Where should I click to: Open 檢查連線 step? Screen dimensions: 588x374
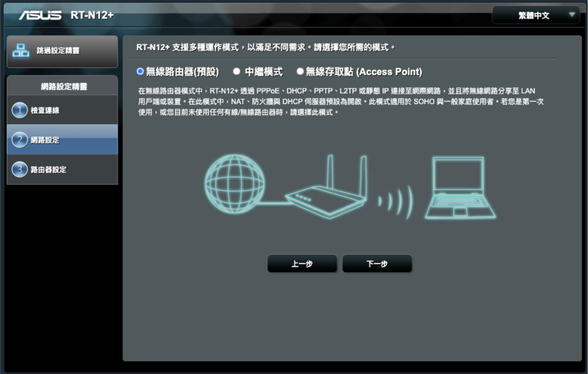pyautogui.click(x=62, y=110)
